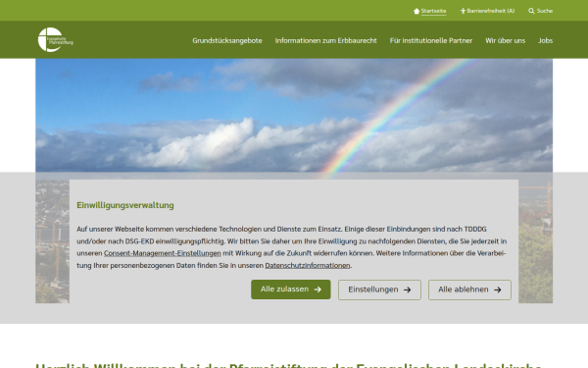Follow the Datenschutzinformationen link

click(308, 266)
